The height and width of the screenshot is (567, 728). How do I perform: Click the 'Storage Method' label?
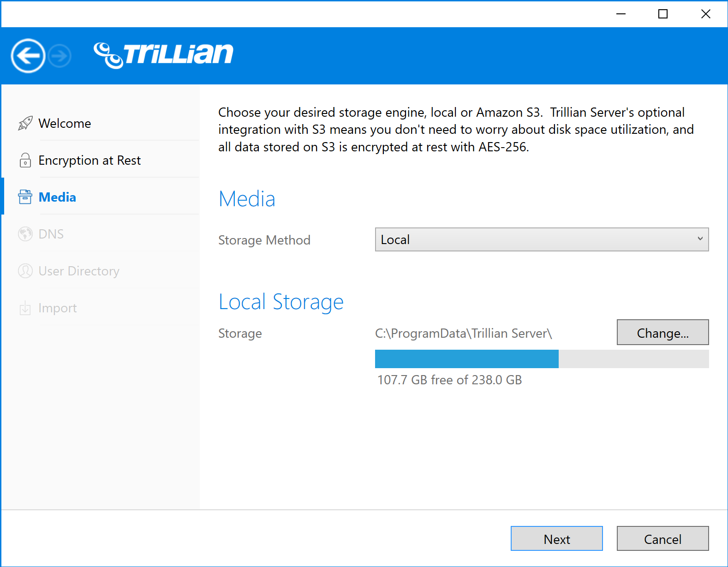264,240
